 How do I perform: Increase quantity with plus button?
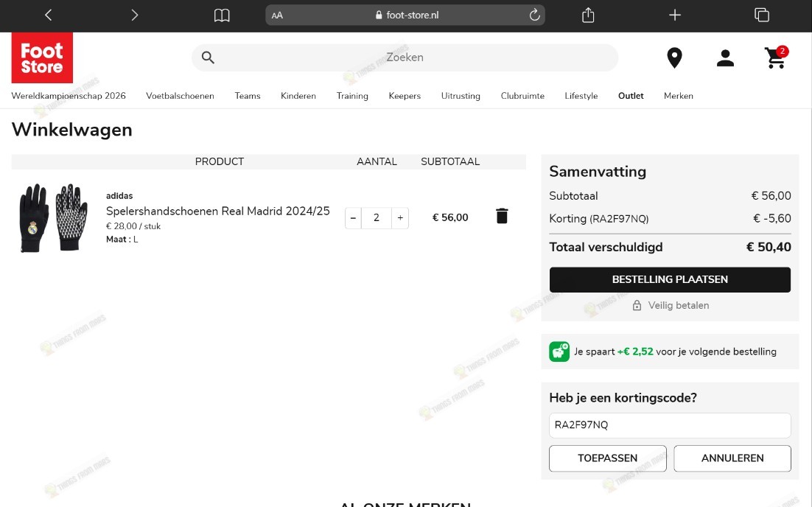tap(400, 218)
